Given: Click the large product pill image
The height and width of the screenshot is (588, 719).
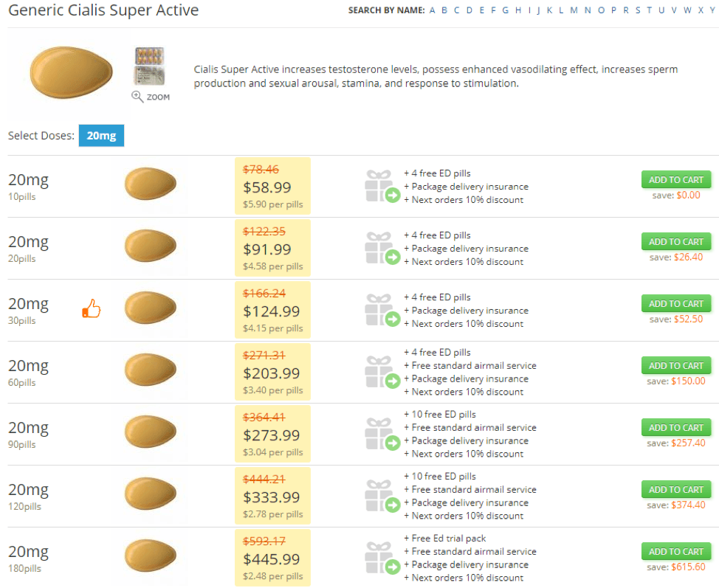Looking at the screenshot, I should 71,72.
